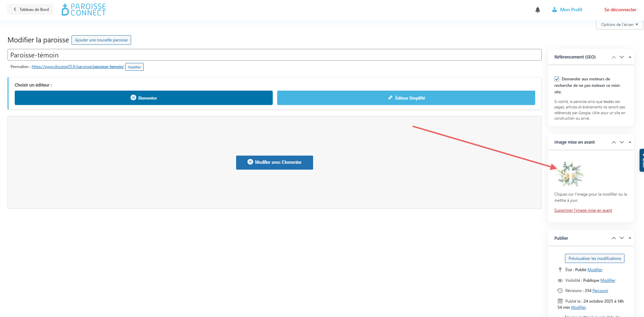Move the Publier panel down
The height and width of the screenshot is (317, 644).
(x=622, y=238)
